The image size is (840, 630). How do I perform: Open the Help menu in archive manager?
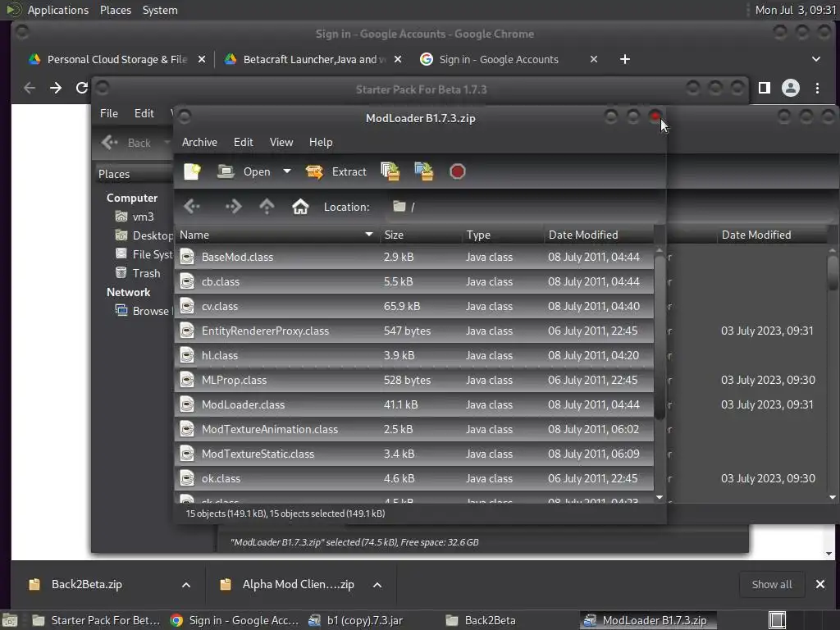[321, 142]
